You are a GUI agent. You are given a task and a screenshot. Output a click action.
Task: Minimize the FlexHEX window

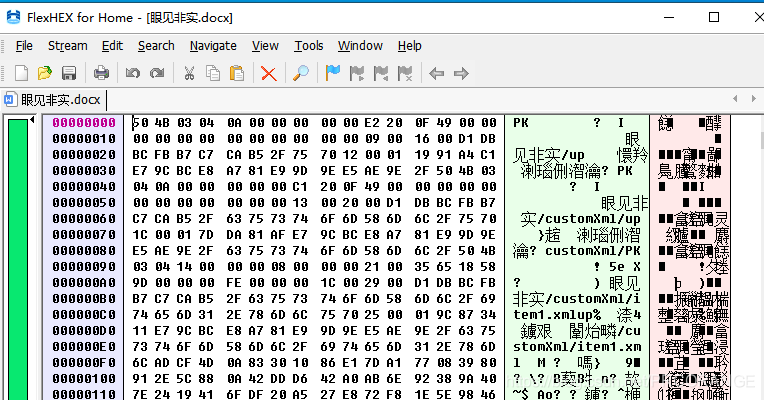coord(669,18)
